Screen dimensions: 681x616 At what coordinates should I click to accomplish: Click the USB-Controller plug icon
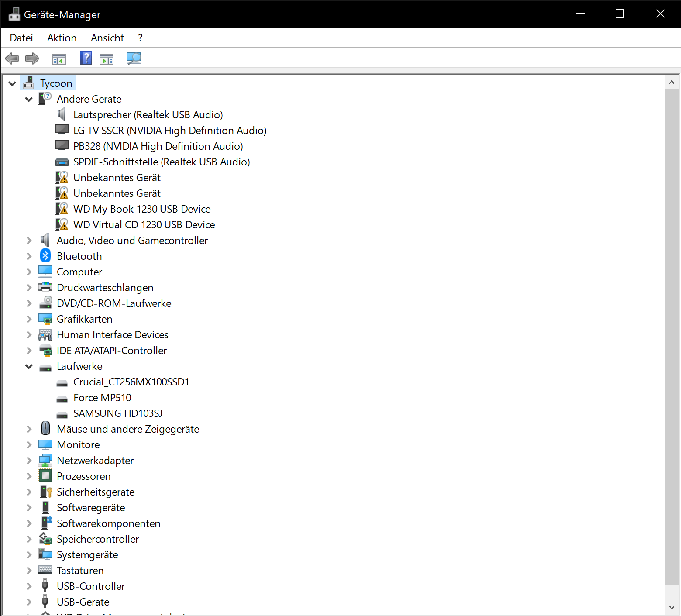[x=45, y=585]
